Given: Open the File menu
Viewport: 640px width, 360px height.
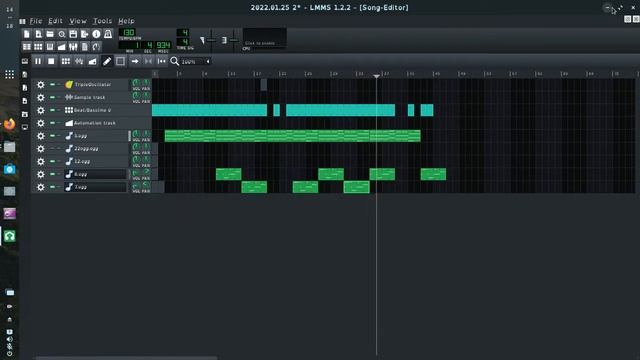Looking at the screenshot, I should (36, 21).
